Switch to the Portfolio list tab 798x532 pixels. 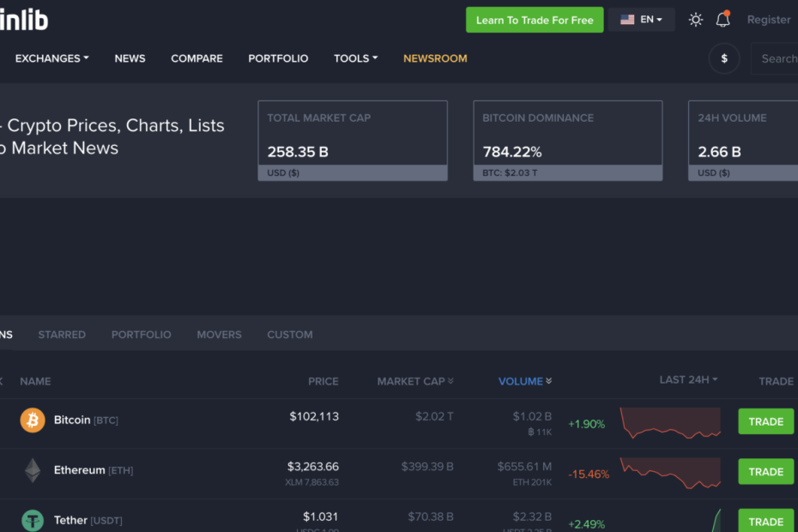coord(142,335)
